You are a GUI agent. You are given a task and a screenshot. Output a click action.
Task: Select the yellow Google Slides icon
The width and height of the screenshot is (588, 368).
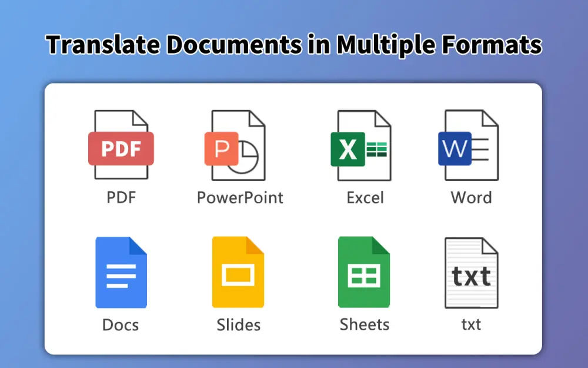coord(238,272)
